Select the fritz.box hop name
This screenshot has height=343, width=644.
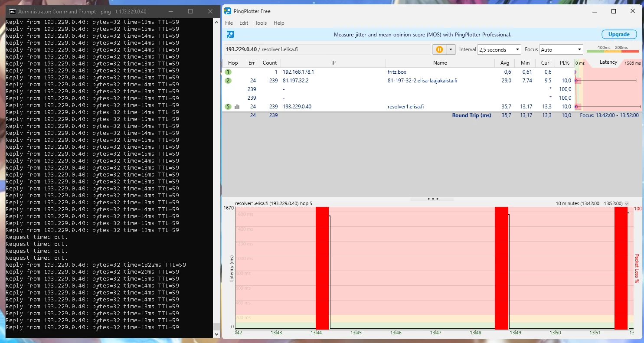coord(397,72)
